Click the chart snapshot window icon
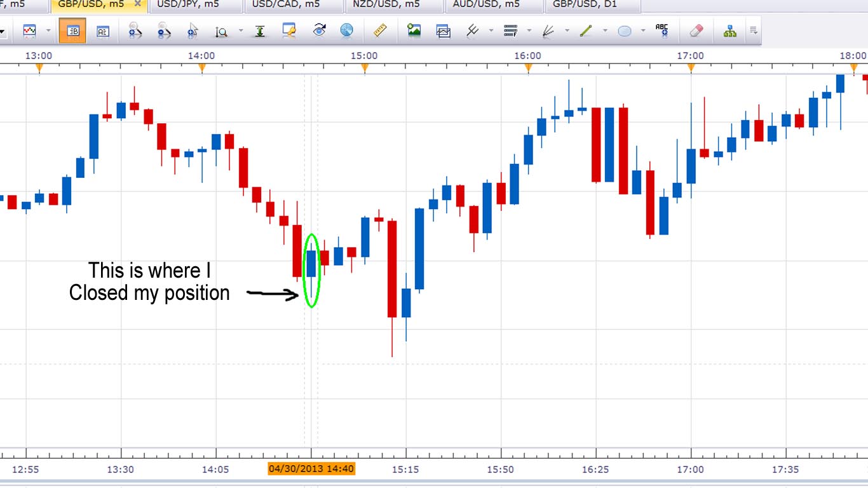 click(x=443, y=30)
